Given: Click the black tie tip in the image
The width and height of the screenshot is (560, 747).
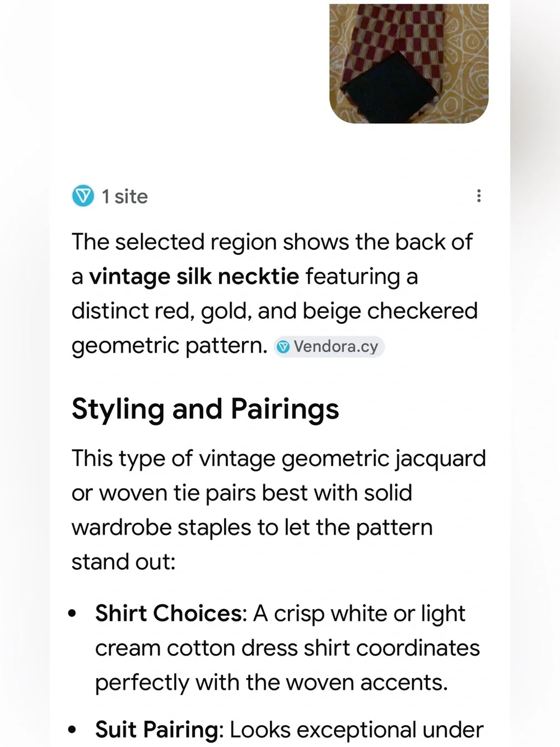Looking at the screenshot, I should point(390,88).
